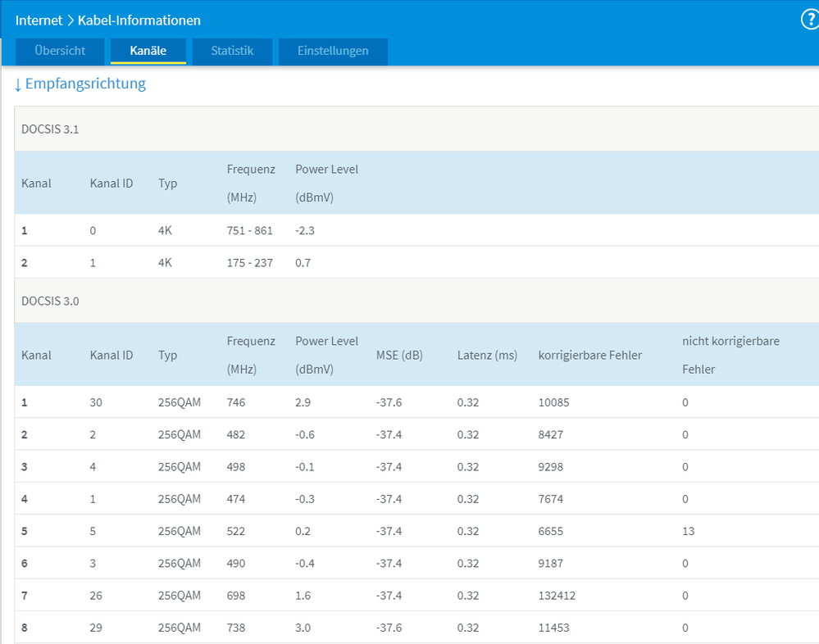Click Kanal ID 30 cell

[x=96, y=403]
